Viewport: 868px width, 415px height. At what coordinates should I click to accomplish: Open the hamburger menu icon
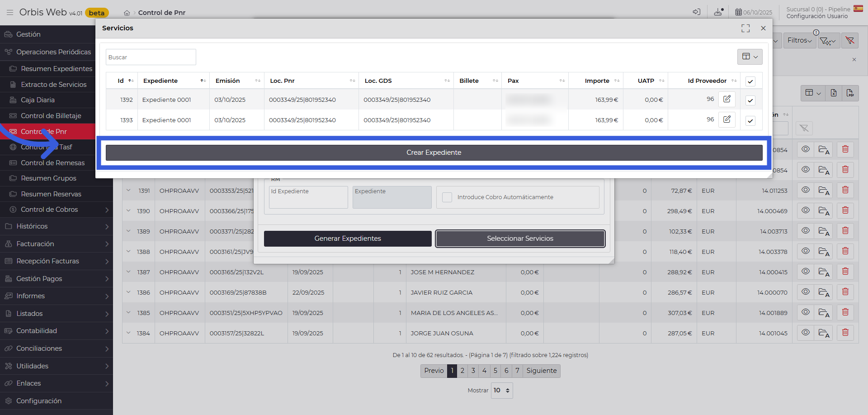(x=9, y=13)
